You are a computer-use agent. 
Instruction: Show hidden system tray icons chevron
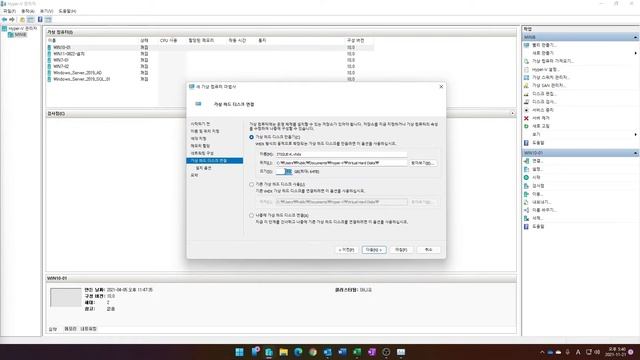tap(542, 352)
